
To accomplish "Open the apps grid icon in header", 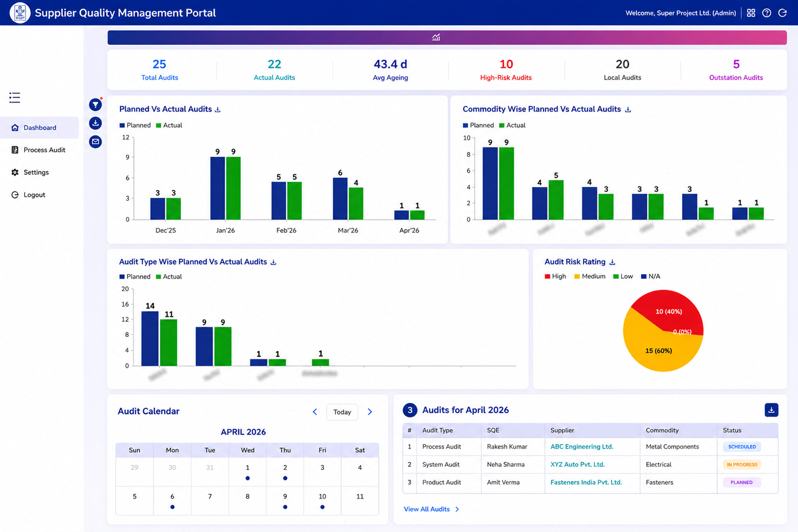I will point(751,13).
